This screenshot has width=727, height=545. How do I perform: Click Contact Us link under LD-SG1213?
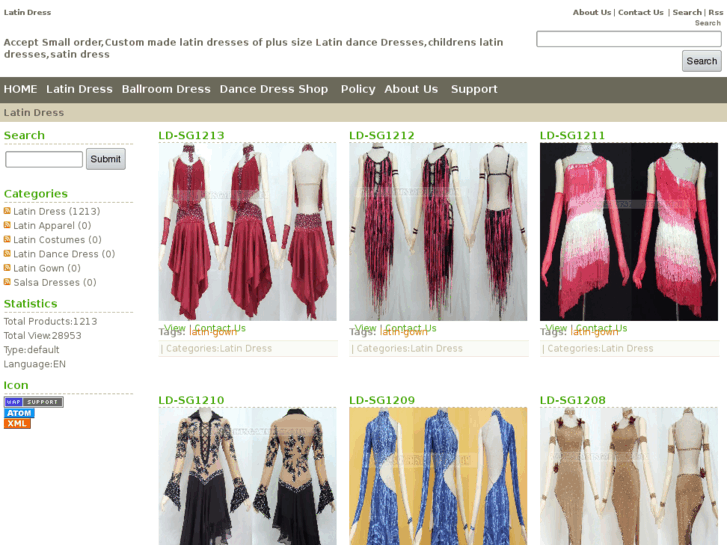(220, 328)
